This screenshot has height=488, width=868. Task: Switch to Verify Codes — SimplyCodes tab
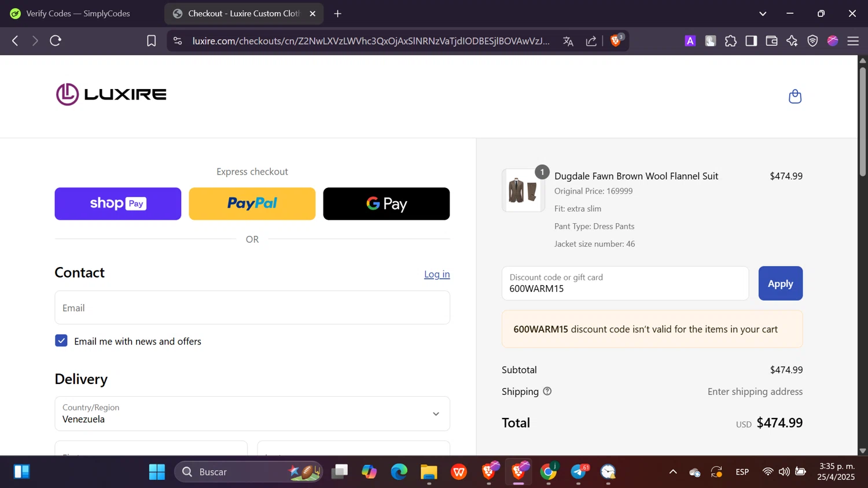pos(79,13)
